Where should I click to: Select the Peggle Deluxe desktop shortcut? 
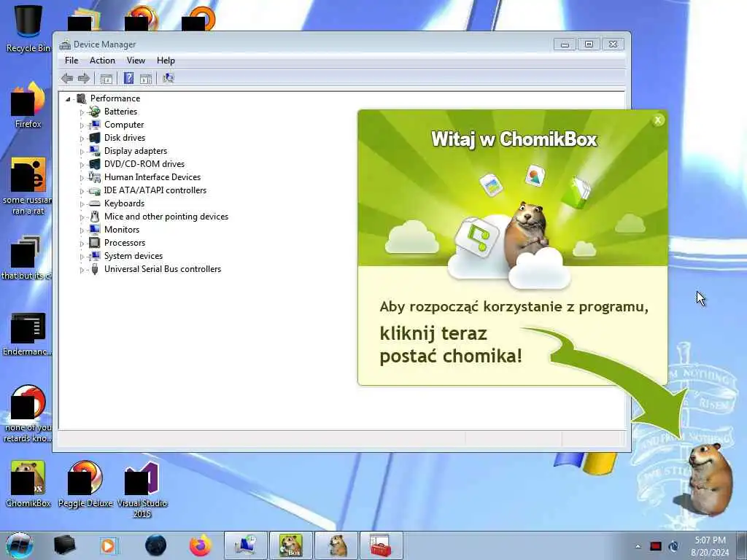85,483
